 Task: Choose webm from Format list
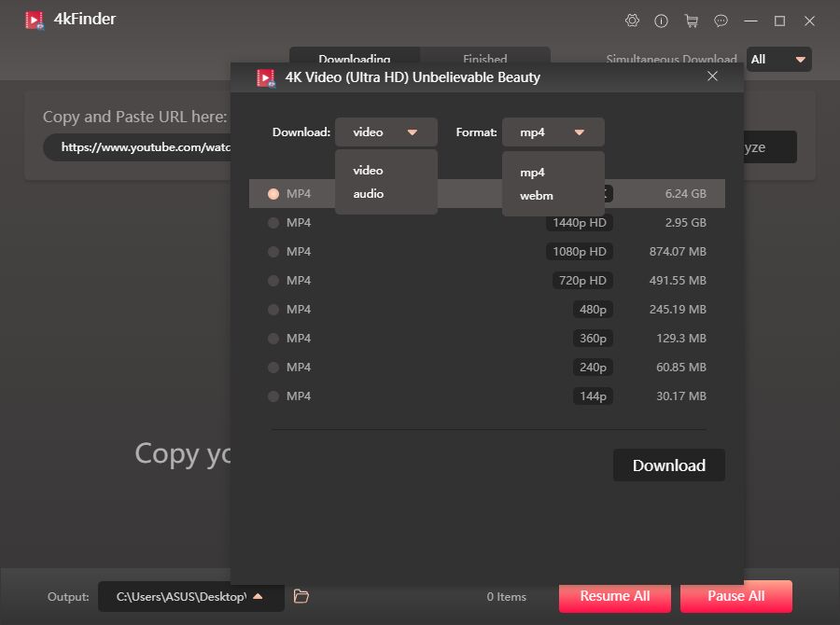coord(537,196)
